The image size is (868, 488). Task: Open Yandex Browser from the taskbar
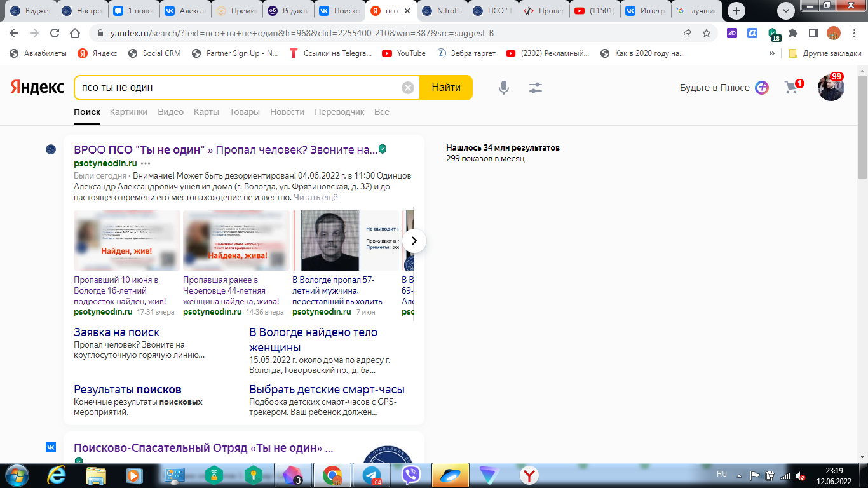point(529,475)
